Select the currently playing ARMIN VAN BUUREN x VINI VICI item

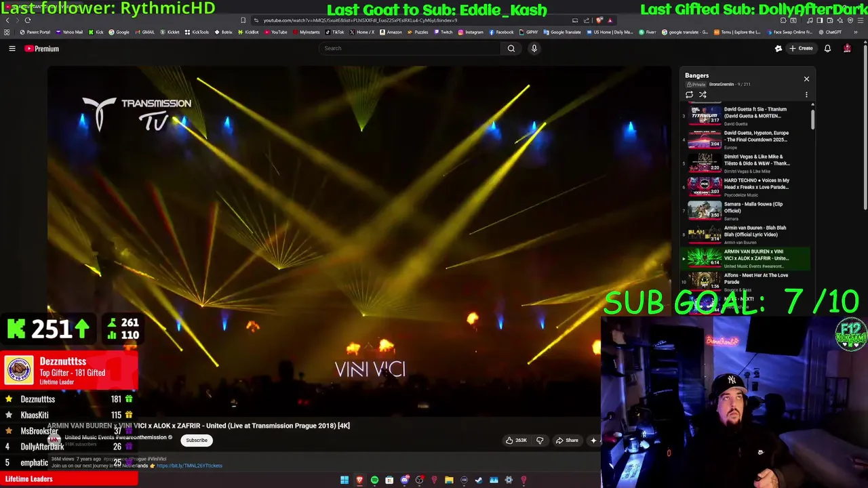tap(745, 258)
